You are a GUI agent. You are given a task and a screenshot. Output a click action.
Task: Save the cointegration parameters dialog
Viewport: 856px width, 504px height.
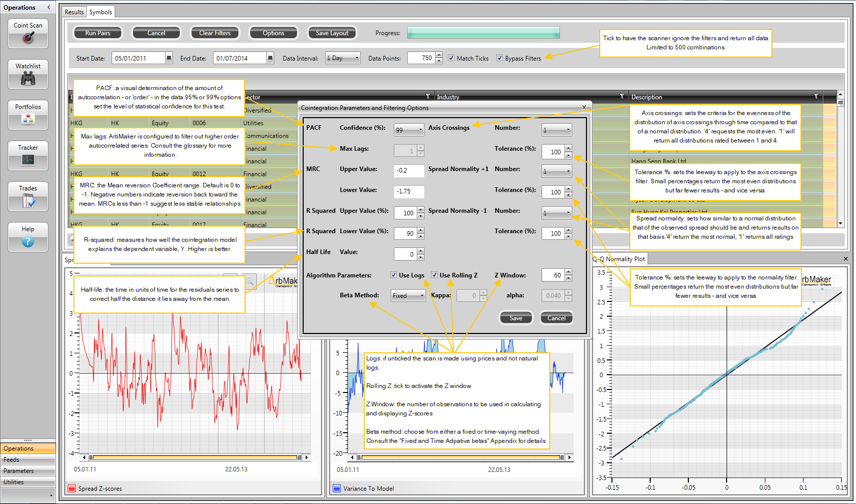pos(516,318)
